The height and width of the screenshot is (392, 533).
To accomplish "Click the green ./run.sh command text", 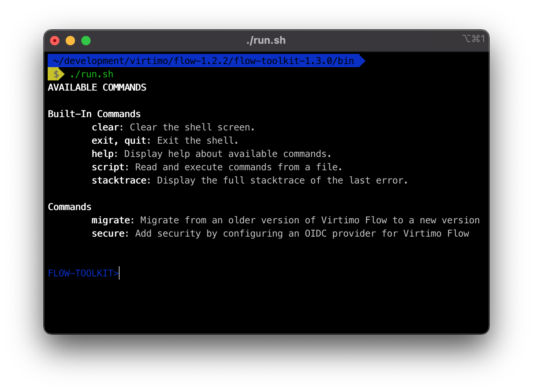I will 91,74.
